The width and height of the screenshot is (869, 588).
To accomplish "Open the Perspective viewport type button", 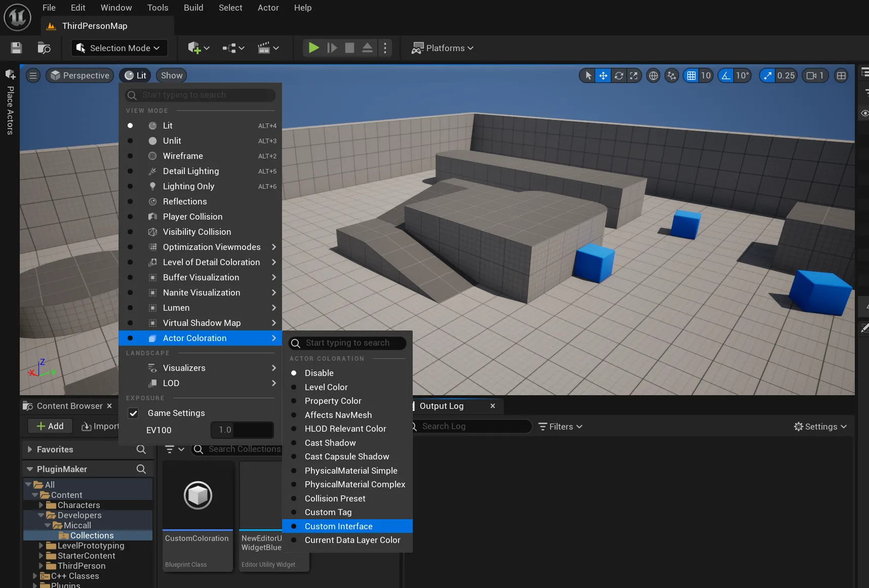I will [x=80, y=75].
